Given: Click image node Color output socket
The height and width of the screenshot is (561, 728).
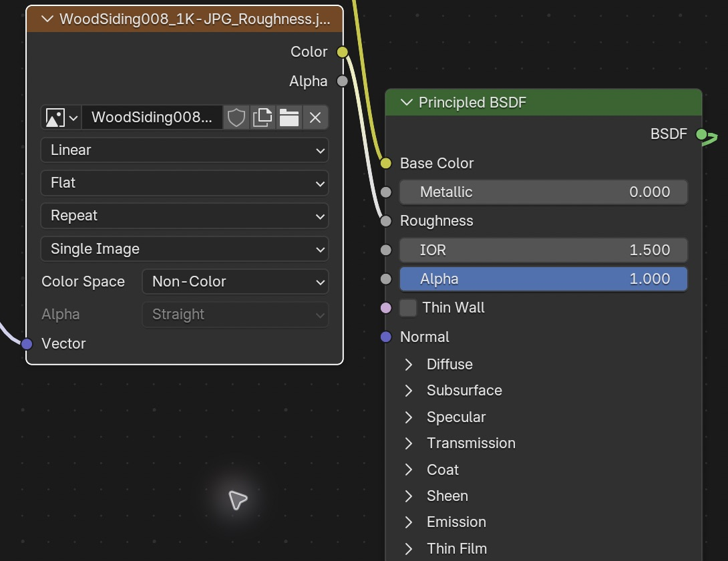Looking at the screenshot, I should click(342, 52).
